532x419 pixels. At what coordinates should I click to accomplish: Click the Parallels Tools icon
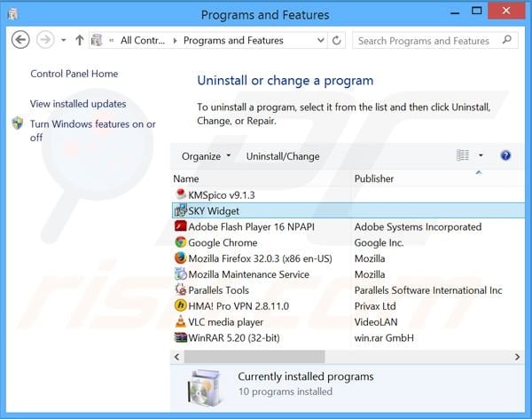tap(181, 289)
